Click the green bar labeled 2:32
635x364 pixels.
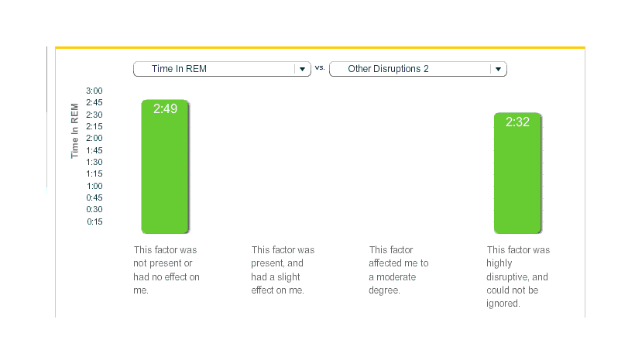(517, 173)
